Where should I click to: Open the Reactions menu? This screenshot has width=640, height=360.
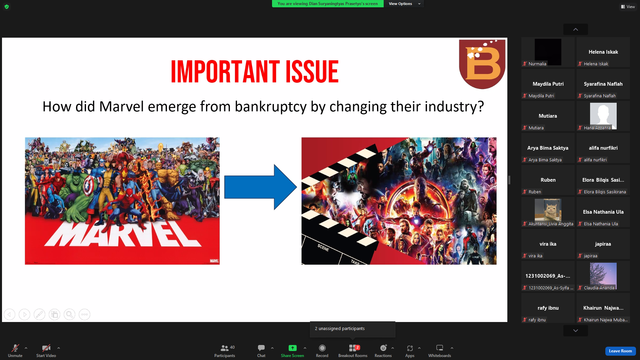coord(383,350)
